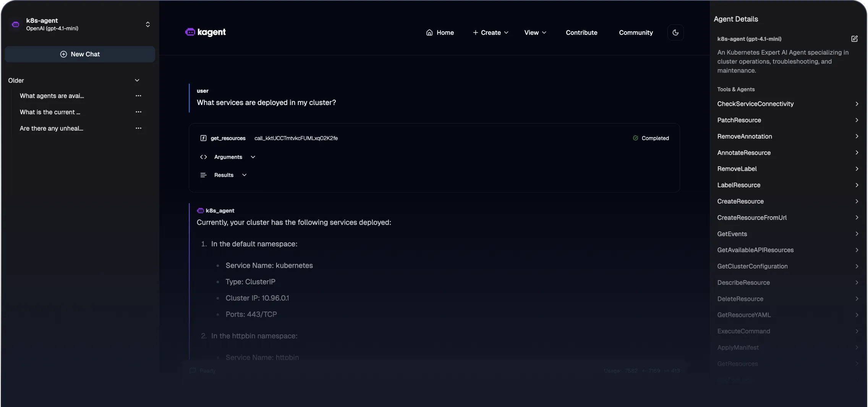
Task: Click 'Ports: 443/TCP' text
Action: [251, 314]
